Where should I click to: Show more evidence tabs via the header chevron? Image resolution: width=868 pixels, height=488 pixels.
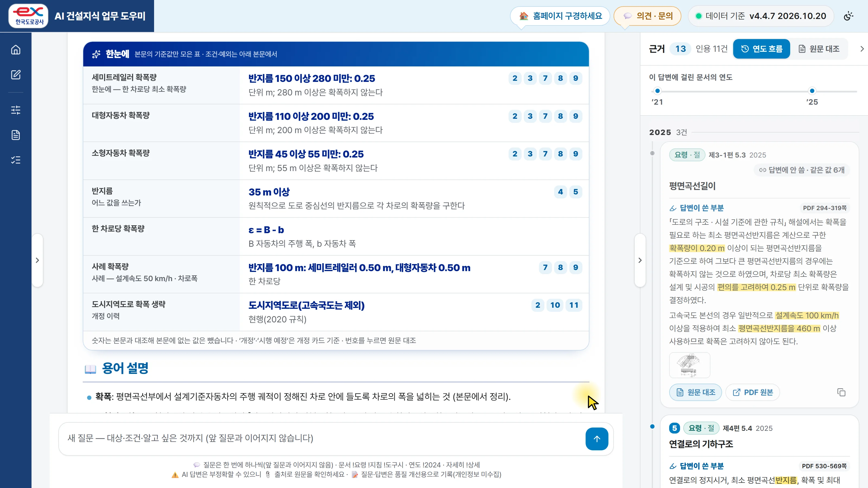[862, 49]
